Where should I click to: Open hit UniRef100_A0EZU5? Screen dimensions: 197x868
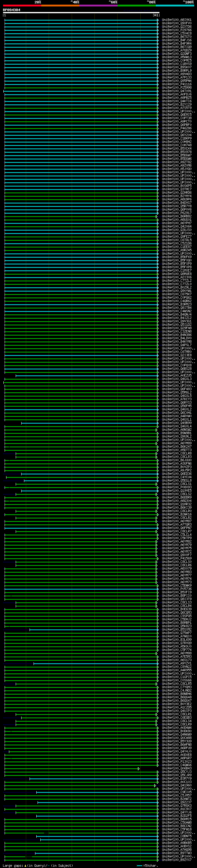tap(177, 375)
